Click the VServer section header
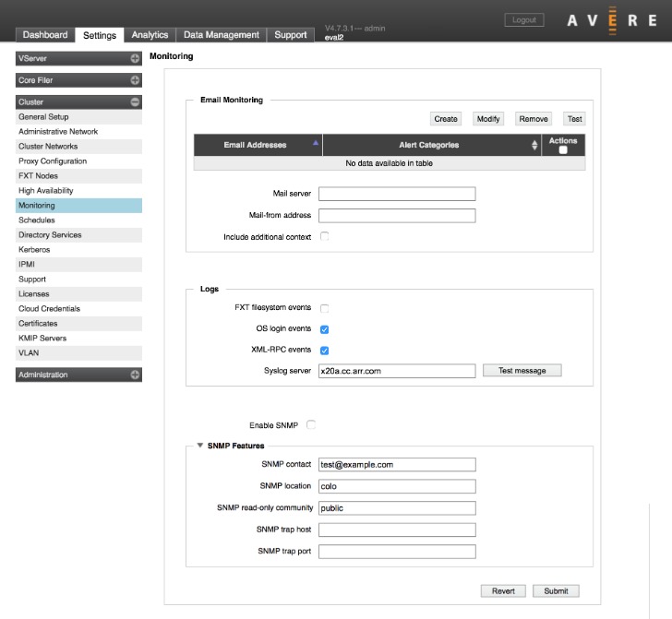672x619 pixels. point(78,59)
